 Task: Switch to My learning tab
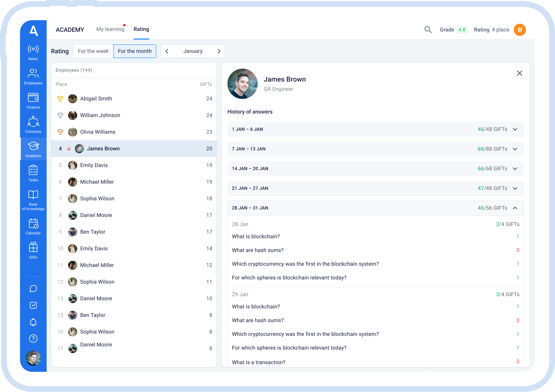coord(110,29)
